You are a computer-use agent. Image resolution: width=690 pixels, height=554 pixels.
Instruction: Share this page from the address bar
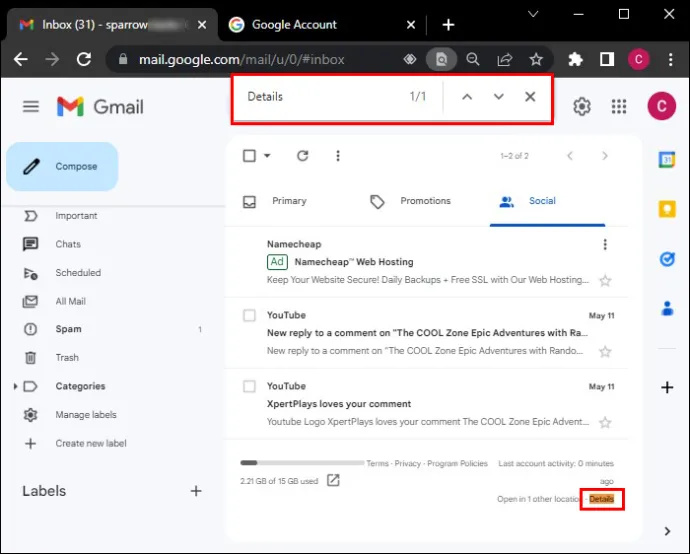(505, 59)
